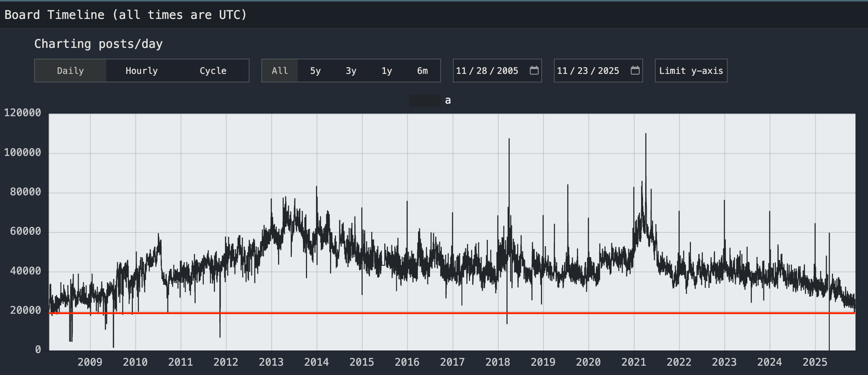Click the x-axis label "2012"
This screenshot has height=375, width=868.
coord(226,362)
